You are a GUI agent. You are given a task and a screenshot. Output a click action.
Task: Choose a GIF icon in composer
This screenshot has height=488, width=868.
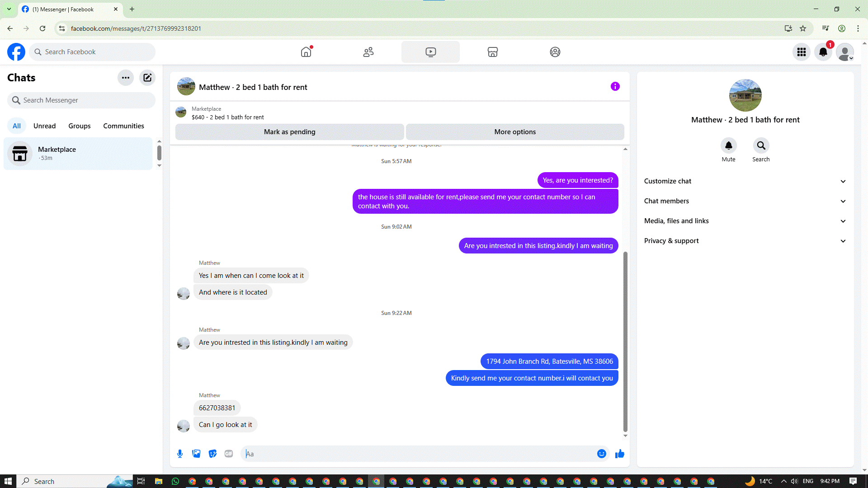[229, 454]
